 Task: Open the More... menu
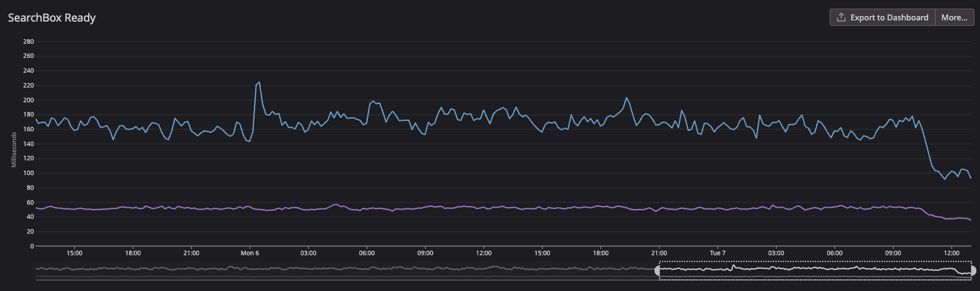(954, 17)
